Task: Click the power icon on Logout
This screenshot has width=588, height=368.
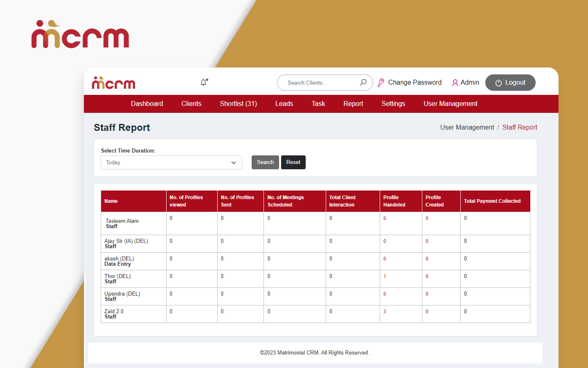Action: click(x=498, y=83)
